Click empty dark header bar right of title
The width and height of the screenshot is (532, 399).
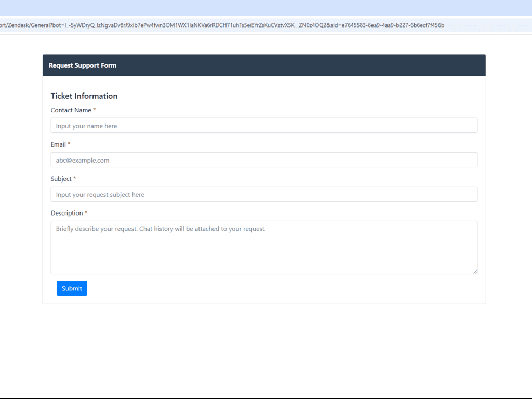(312, 65)
